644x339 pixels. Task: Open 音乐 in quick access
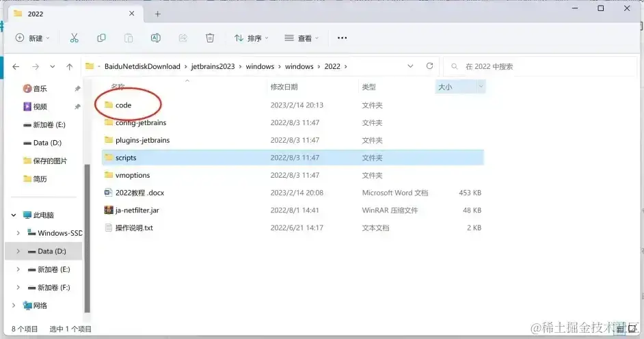[40, 89]
